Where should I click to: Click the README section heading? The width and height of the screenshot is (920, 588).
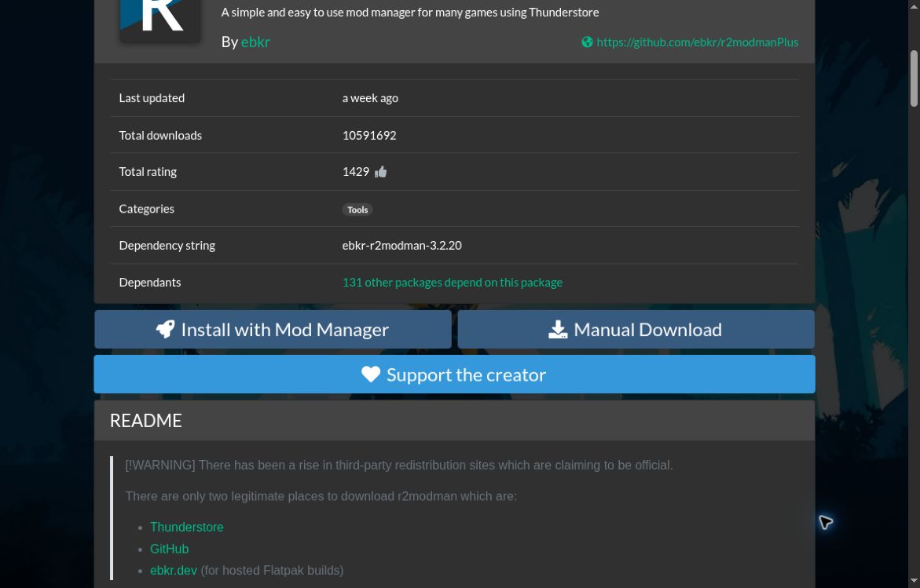point(146,421)
